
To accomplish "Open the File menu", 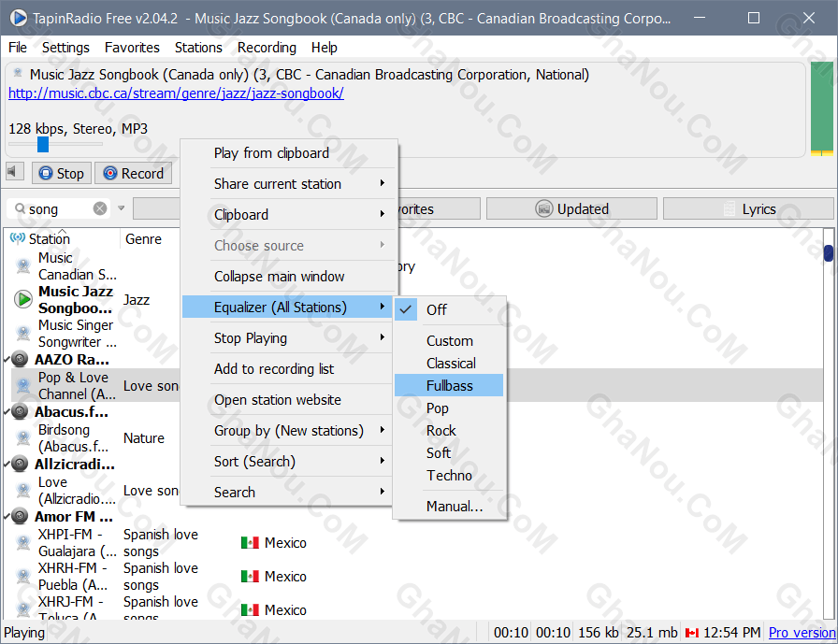I will 18,48.
